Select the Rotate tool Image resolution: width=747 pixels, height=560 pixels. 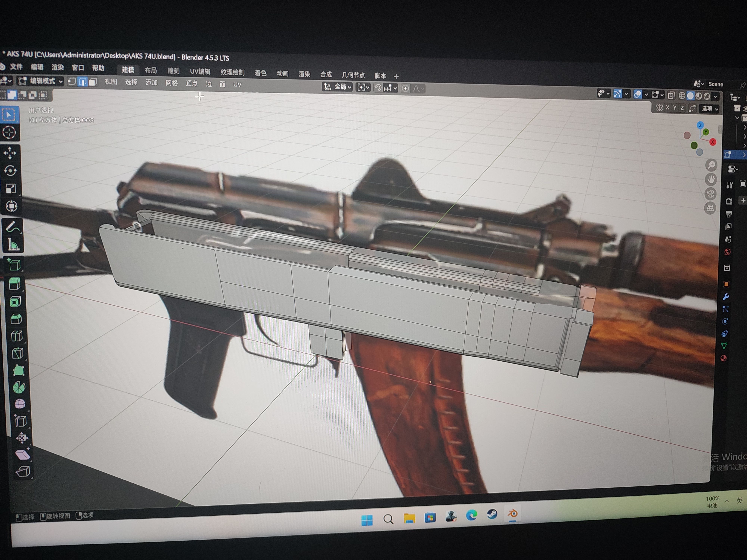coord(10,171)
